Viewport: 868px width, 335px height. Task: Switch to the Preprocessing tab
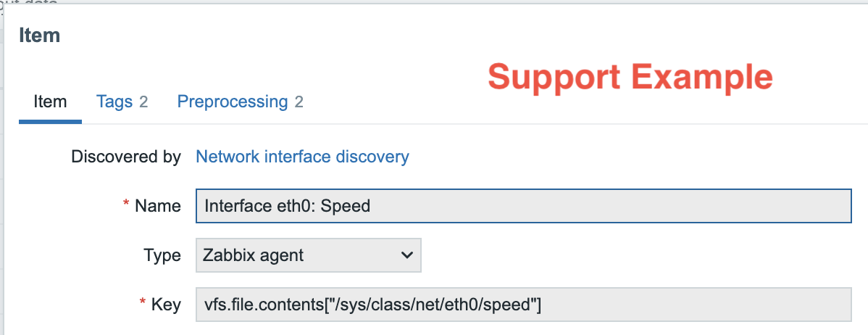pyautogui.click(x=232, y=102)
